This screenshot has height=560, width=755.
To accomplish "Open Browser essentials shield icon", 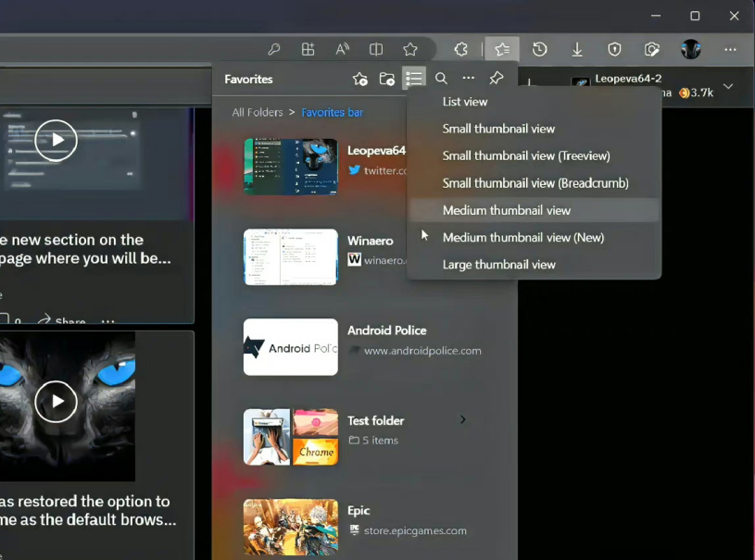I will 614,49.
